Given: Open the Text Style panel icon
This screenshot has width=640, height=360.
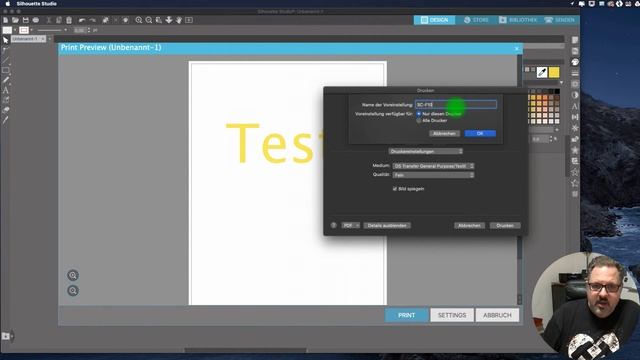Looking at the screenshot, I should click(x=575, y=106).
